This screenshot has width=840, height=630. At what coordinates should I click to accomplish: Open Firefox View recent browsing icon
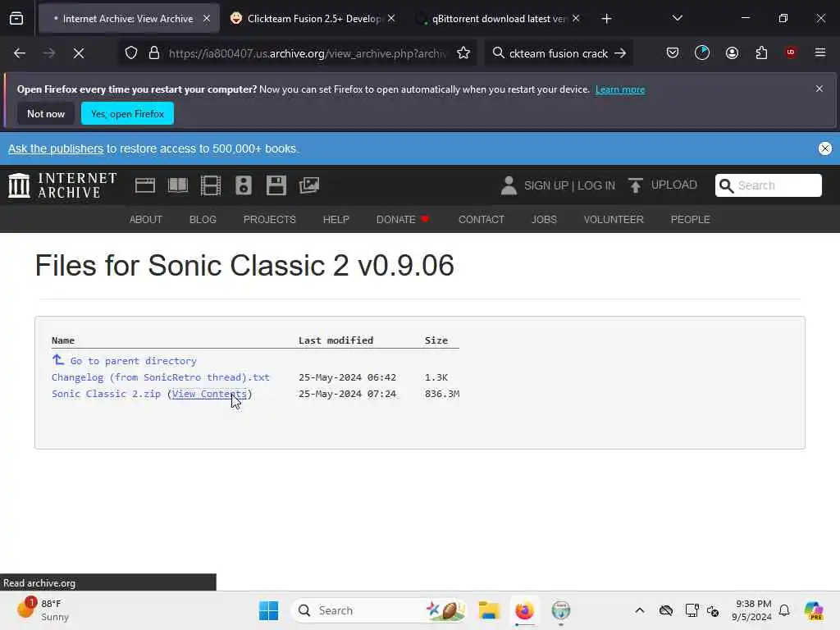click(16, 19)
